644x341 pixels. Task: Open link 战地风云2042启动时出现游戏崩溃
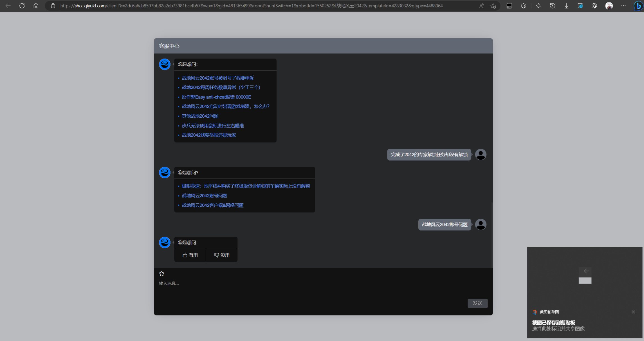tap(225, 106)
